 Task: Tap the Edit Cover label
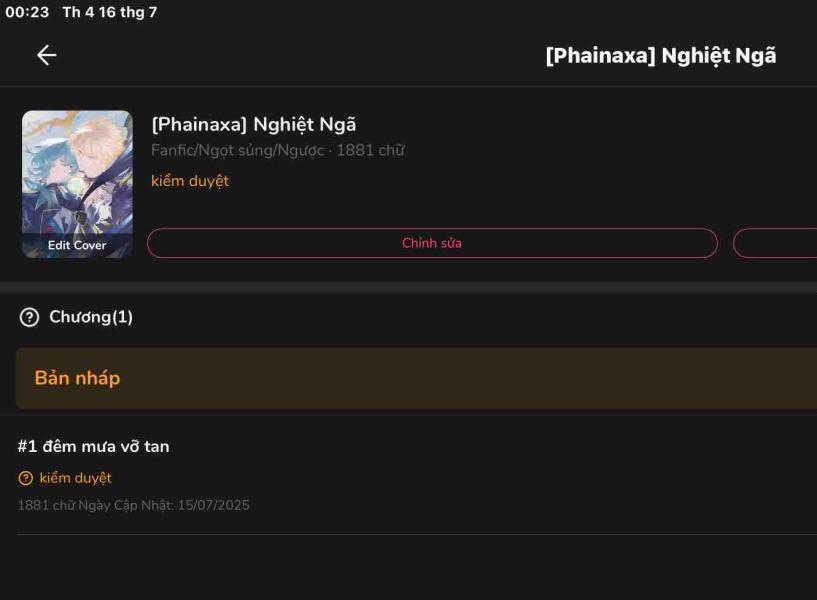77,245
